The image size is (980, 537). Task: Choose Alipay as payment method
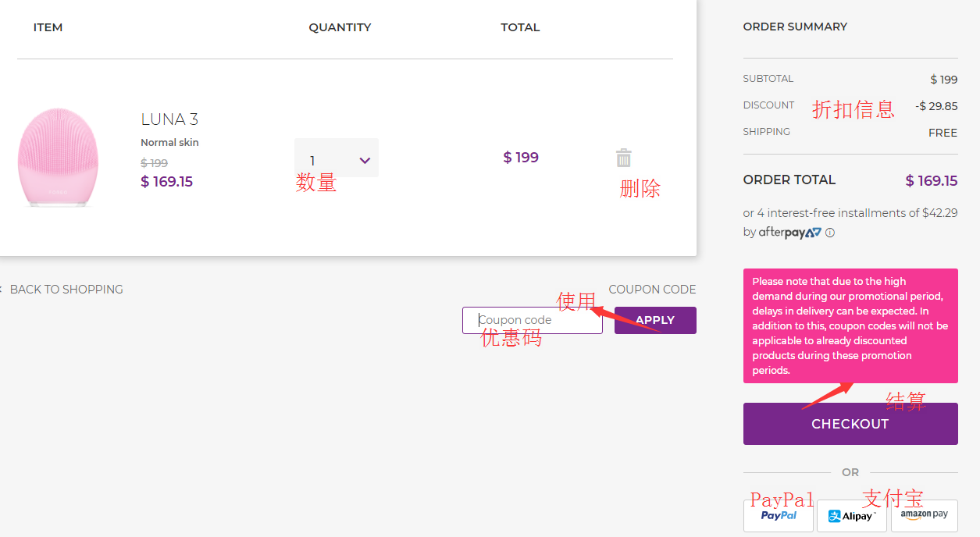click(x=851, y=516)
